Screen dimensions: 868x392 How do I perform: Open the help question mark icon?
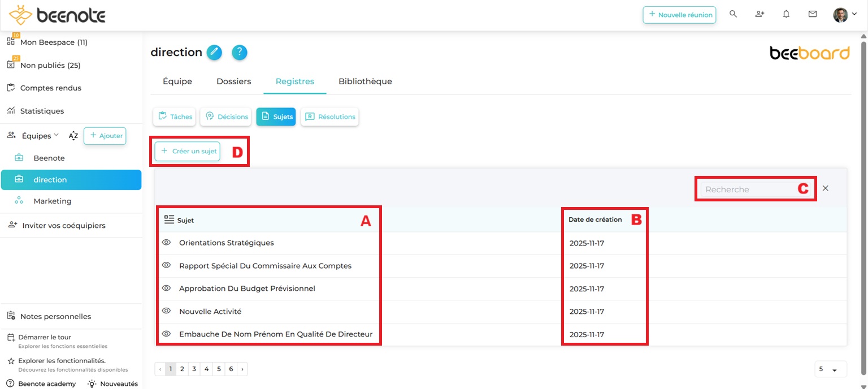pos(240,53)
